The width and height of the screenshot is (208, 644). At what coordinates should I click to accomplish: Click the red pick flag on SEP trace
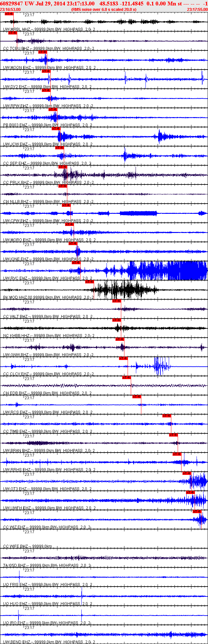(59, 148)
